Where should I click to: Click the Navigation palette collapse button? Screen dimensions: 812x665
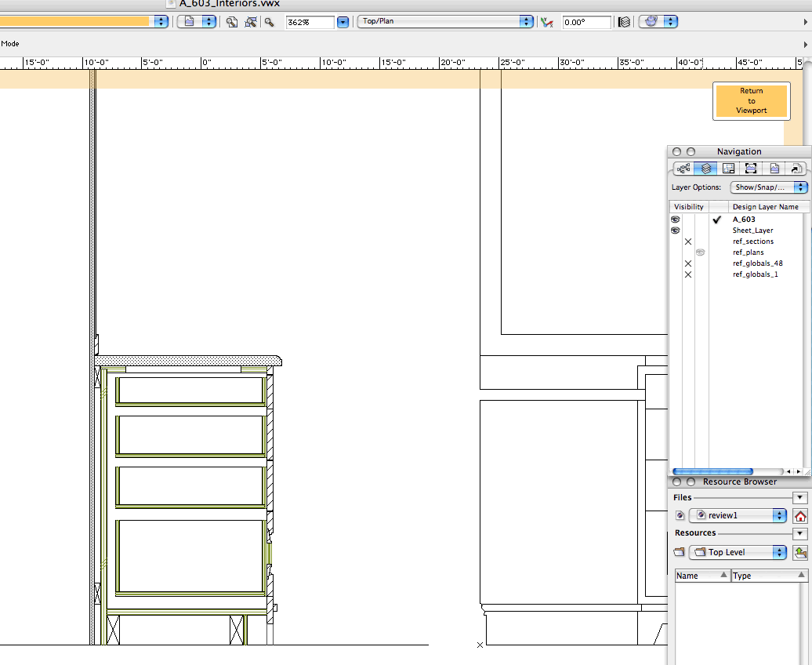(x=691, y=151)
